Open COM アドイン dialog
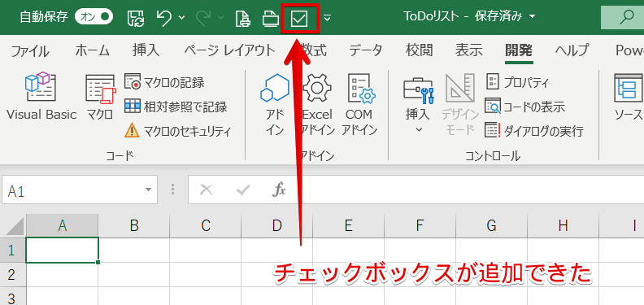 pos(359,104)
